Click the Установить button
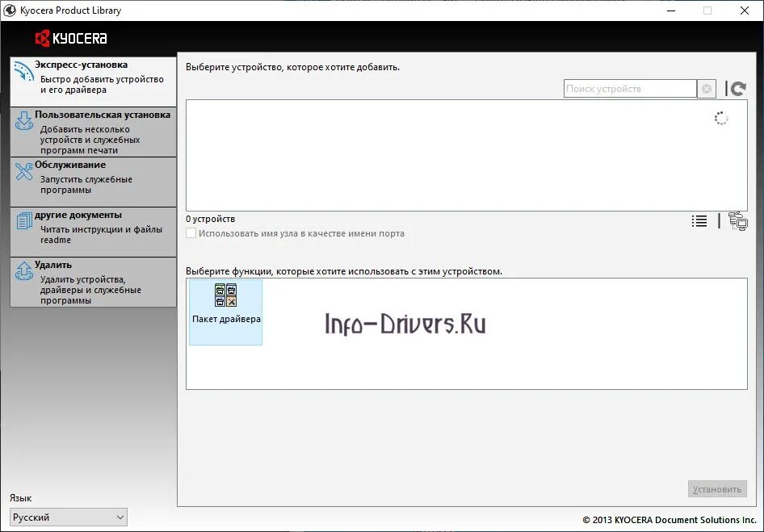764x532 pixels. (x=717, y=489)
